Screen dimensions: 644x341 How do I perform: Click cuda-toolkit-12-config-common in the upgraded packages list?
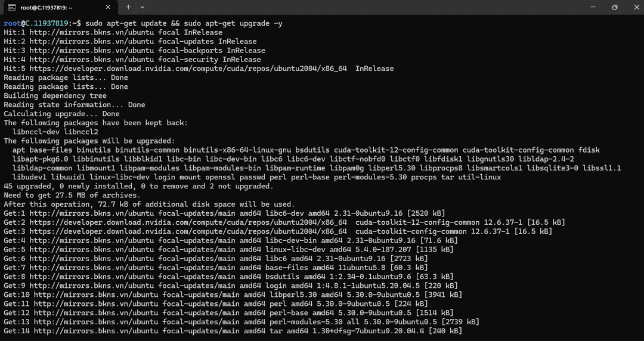[396, 150]
